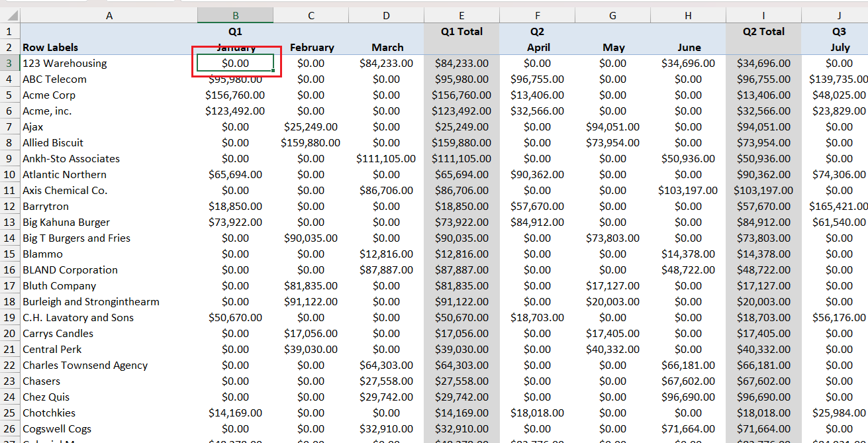This screenshot has height=443, width=868.
Task: Select column I header
Action: coord(763,15)
